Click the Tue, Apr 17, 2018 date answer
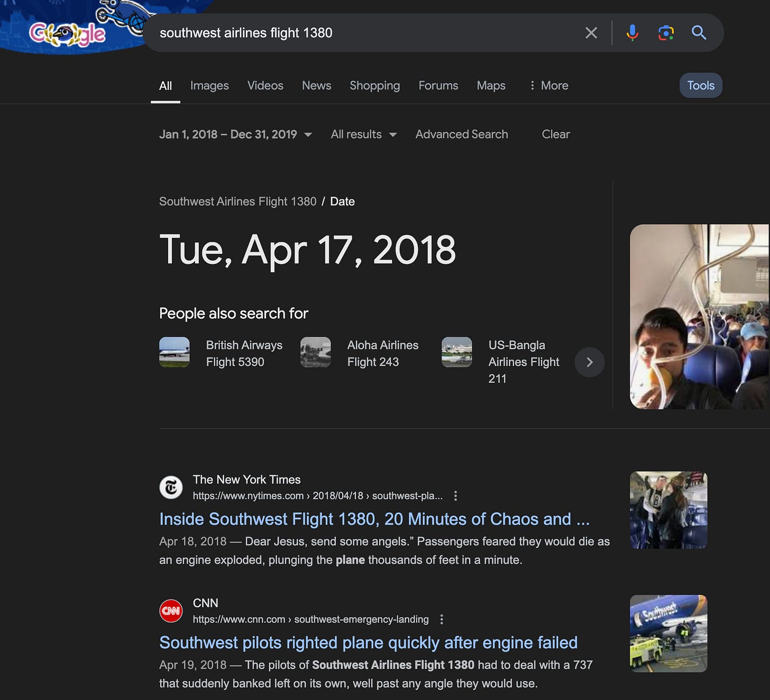The width and height of the screenshot is (770, 700). 307,250
